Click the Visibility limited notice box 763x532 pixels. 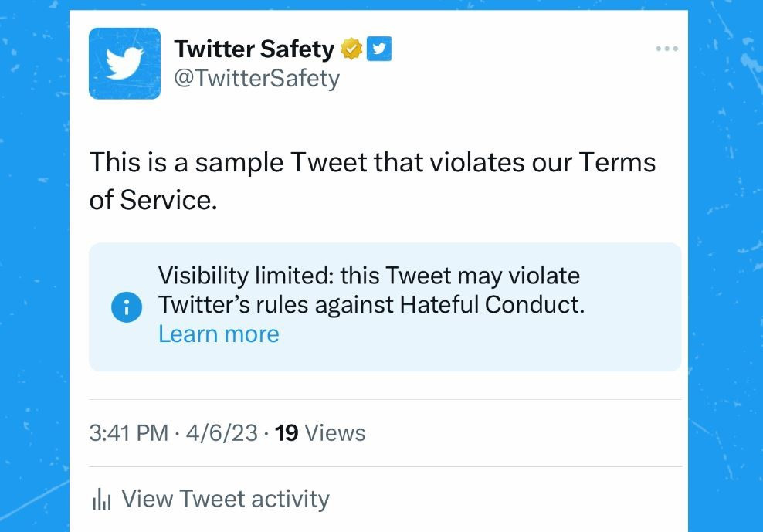coord(385,306)
